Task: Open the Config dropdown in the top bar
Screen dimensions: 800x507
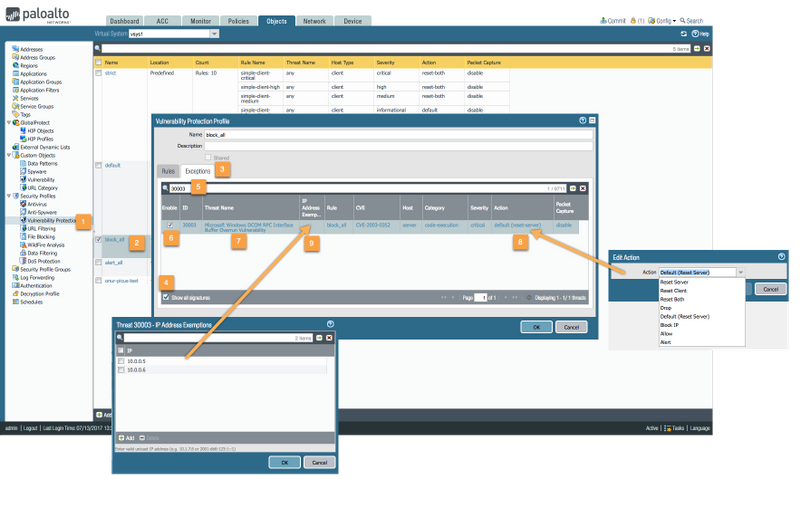Action: tap(662, 21)
